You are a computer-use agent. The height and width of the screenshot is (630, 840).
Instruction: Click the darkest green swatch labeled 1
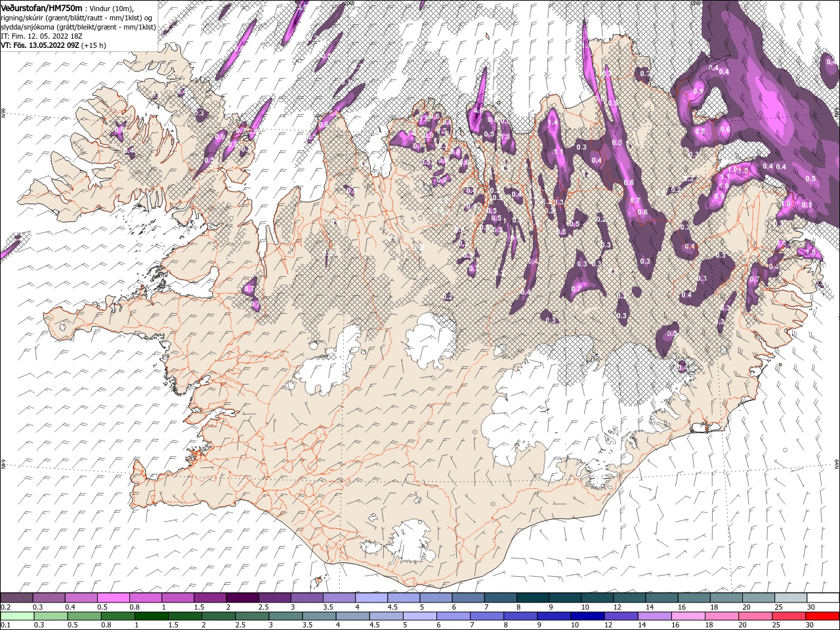tap(152, 616)
